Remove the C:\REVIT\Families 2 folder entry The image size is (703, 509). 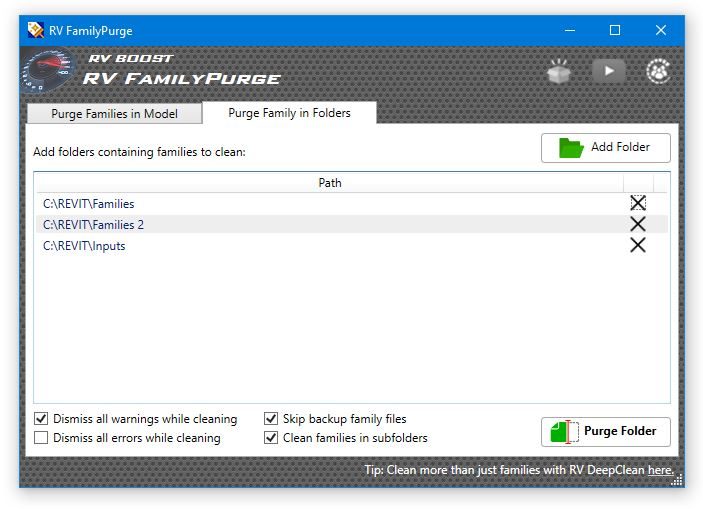click(638, 224)
